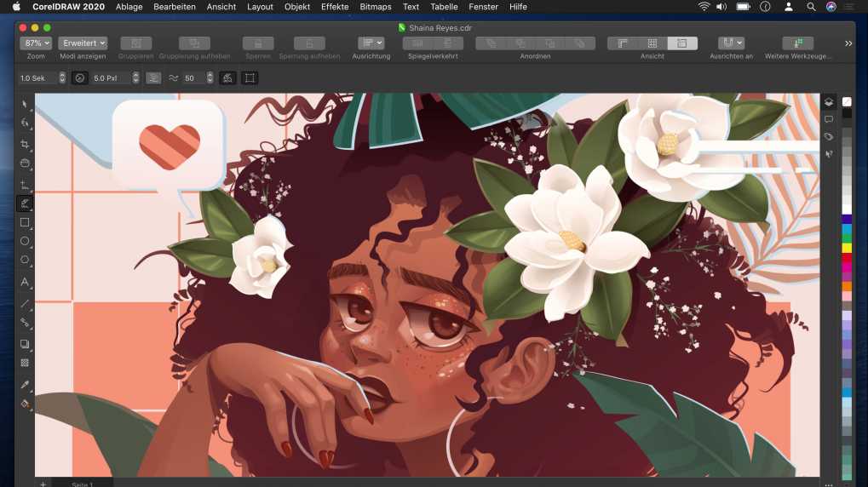Toggle the stroke smoothing button beside 5.0 Pxl

(153, 78)
